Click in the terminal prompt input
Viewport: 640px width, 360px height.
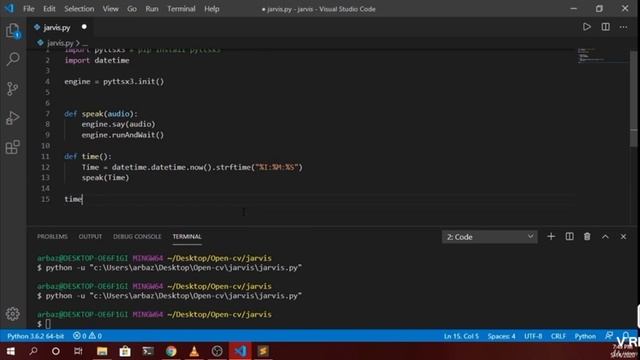(48, 324)
